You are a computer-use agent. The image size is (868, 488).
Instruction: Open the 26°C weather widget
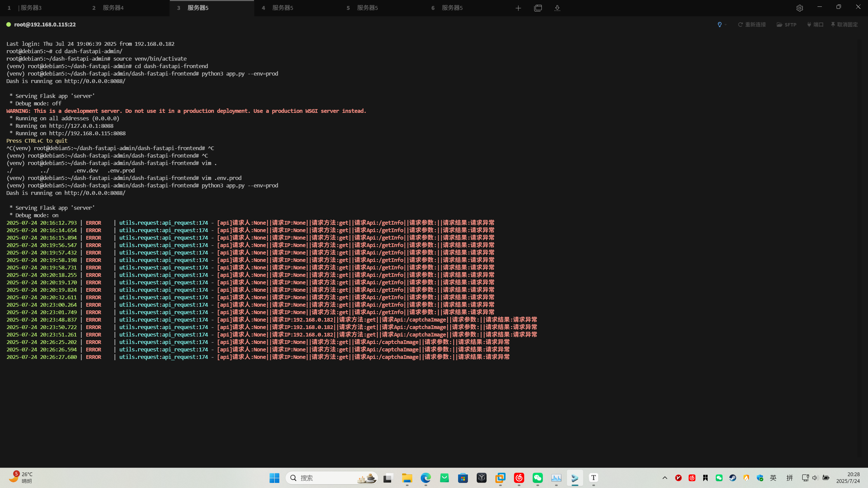(21, 477)
